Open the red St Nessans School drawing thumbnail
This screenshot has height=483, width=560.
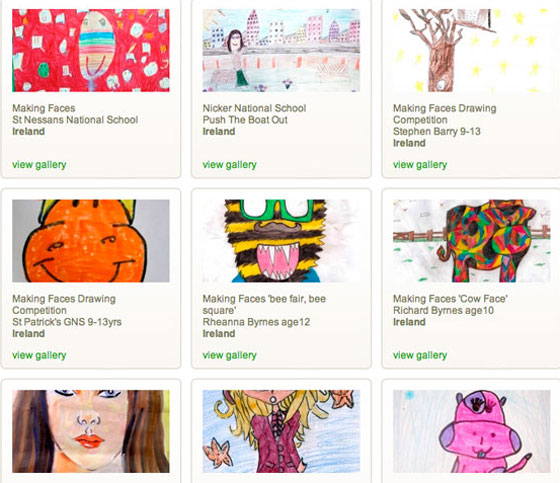pos(91,50)
